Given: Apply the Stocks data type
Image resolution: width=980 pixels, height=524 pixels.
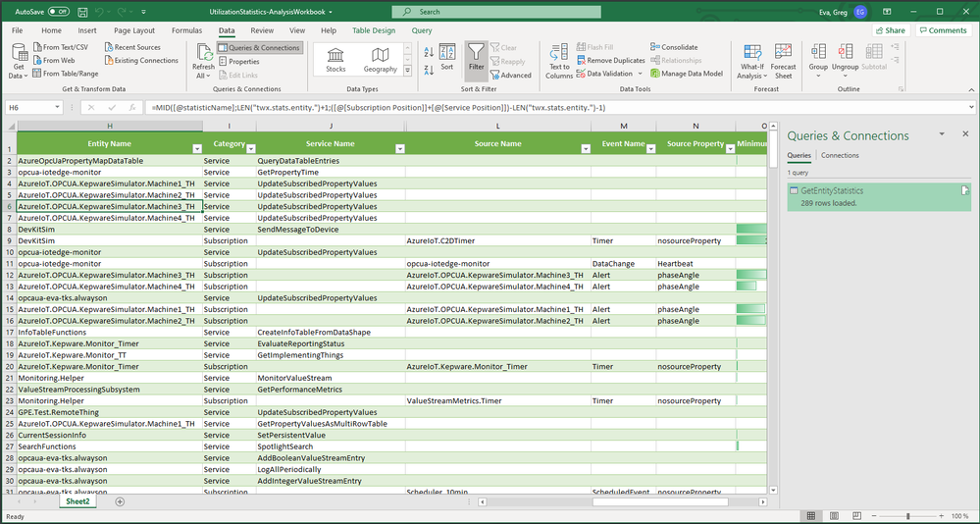Looking at the screenshot, I should (335, 61).
